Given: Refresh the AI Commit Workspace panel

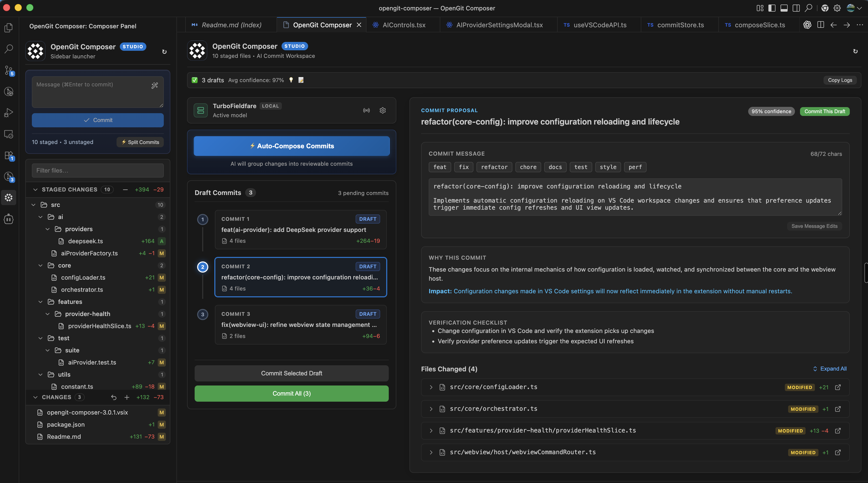Looking at the screenshot, I should pos(855,51).
